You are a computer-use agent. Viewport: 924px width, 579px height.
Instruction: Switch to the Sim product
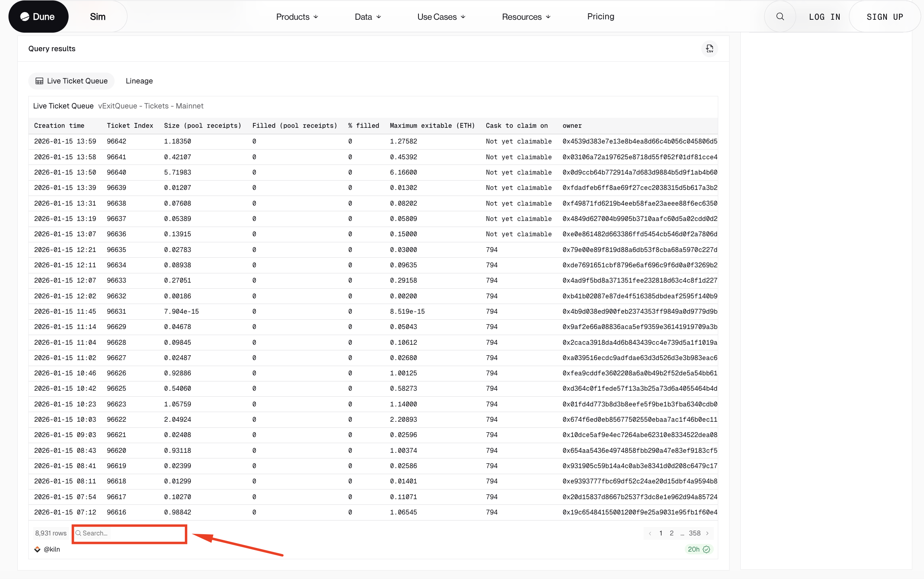[98, 17]
